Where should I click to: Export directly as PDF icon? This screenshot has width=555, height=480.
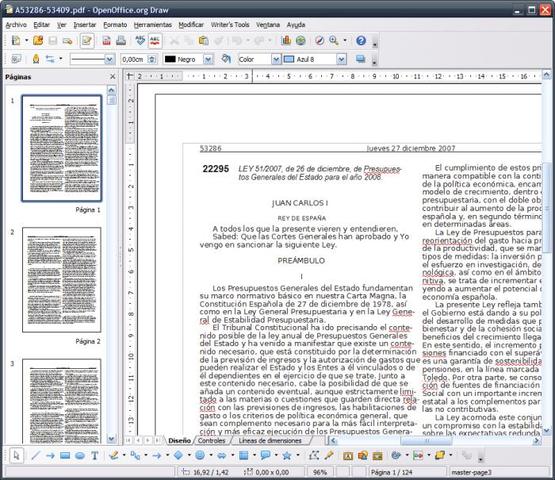tap(107, 41)
